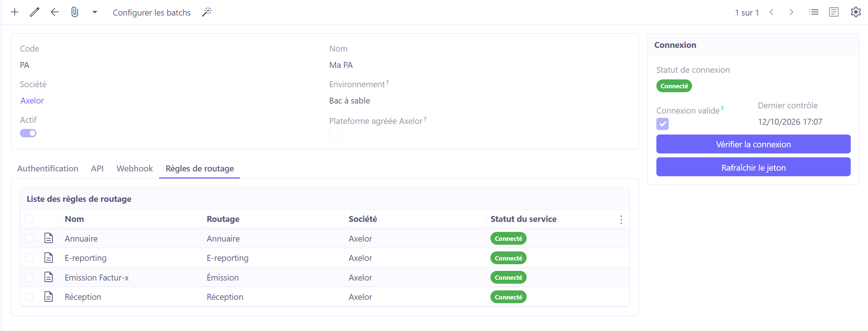Toggle the Connexion valide checkbox
Viewport: 868px width, 331px height.
tap(662, 124)
